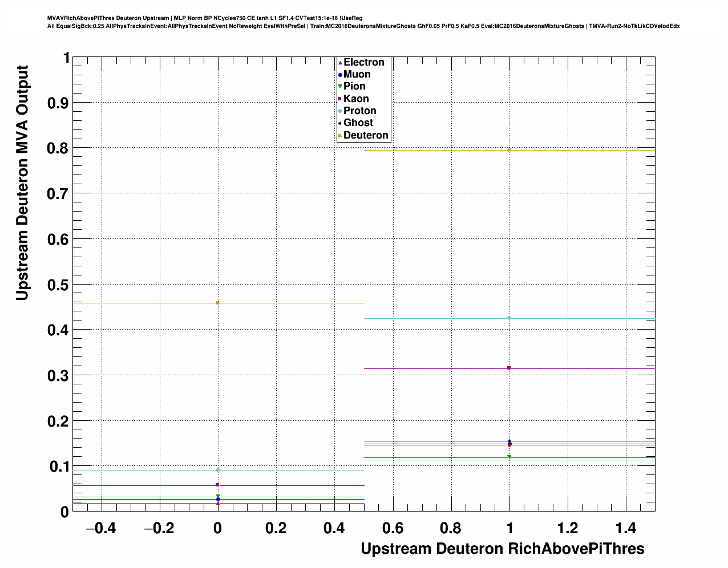This screenshot has height=568, width=728.
Task: Select the gold Deuteron legend marker
Action: (x=340, y=136)
